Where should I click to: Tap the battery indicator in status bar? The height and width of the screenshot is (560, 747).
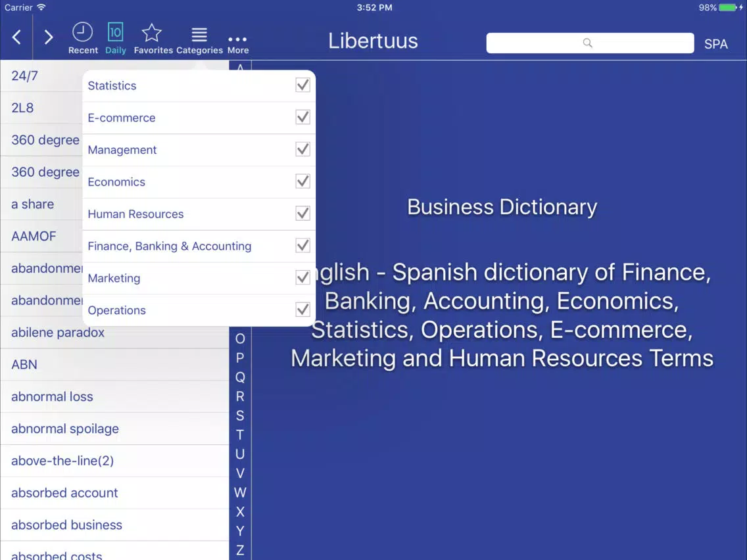(x=729, y=8)
